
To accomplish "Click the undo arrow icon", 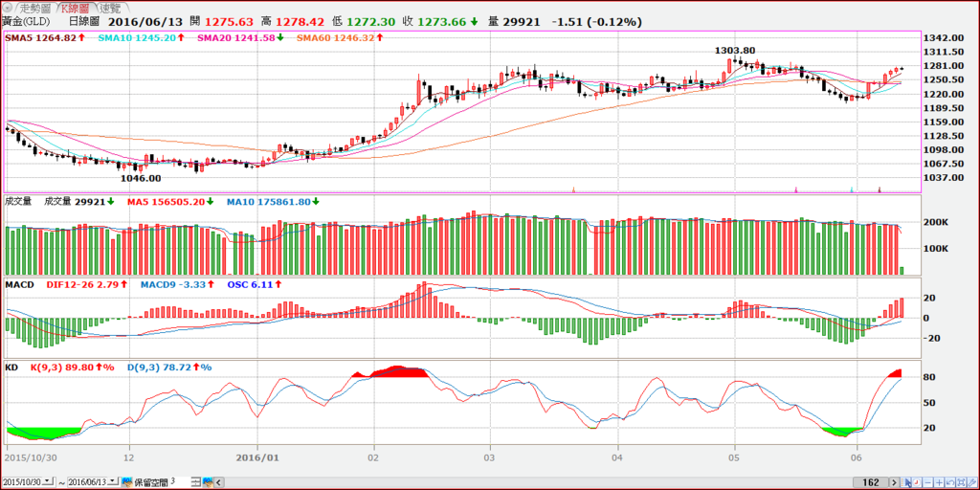I will [950, 482].
